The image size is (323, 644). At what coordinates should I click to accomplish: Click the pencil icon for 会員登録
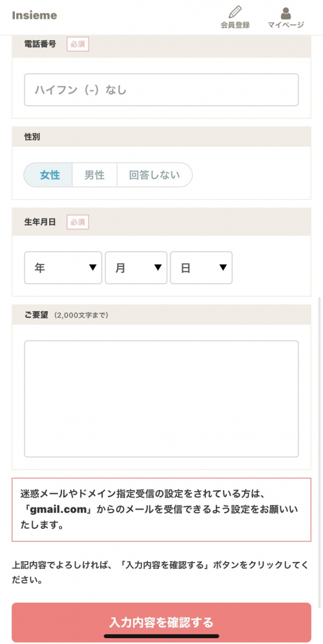coord(235,12)
